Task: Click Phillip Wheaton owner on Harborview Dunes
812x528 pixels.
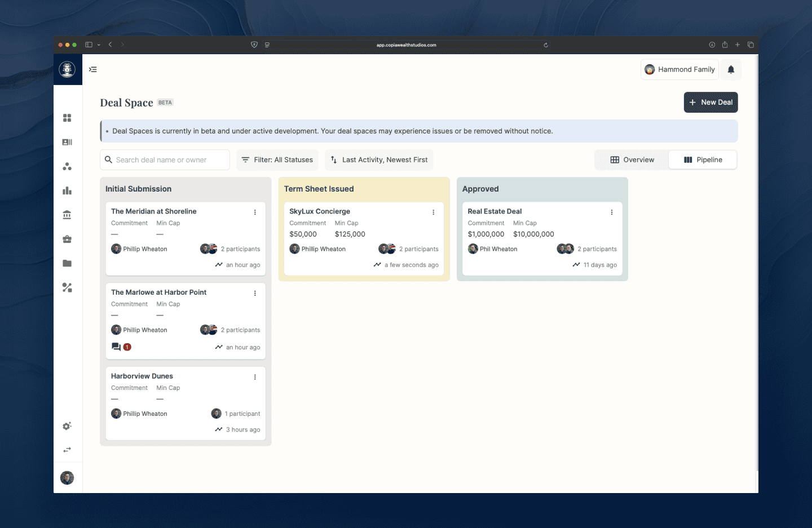Action: 139,414
